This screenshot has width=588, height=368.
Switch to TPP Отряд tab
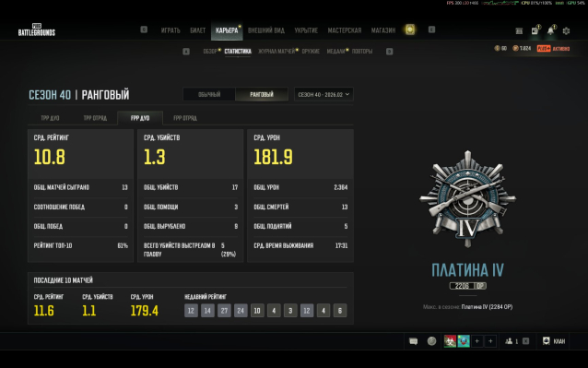point(95,118)
